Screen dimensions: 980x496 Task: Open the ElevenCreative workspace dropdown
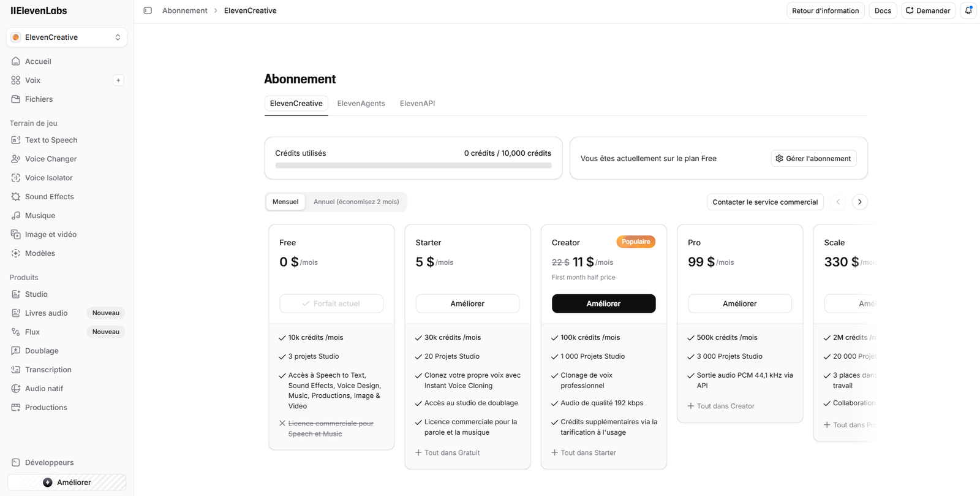pos(67,37)
